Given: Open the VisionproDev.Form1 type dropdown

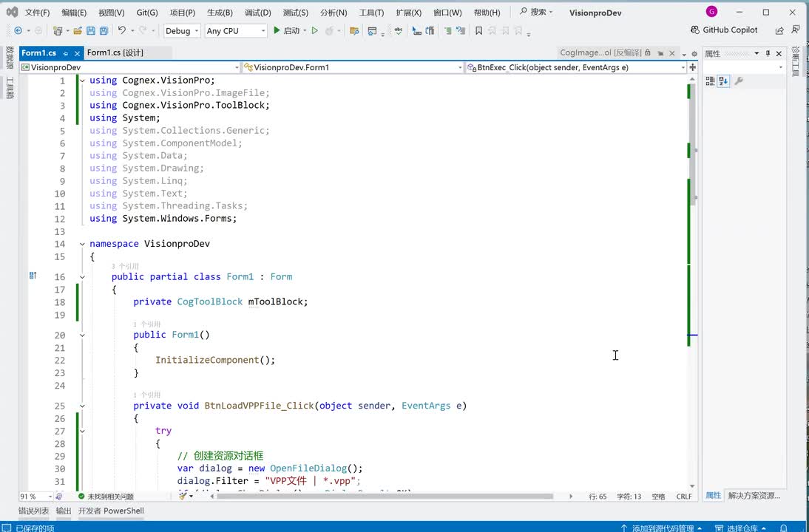Looking at the screenshot, I should pyautogui.click(x=353, y=67).
